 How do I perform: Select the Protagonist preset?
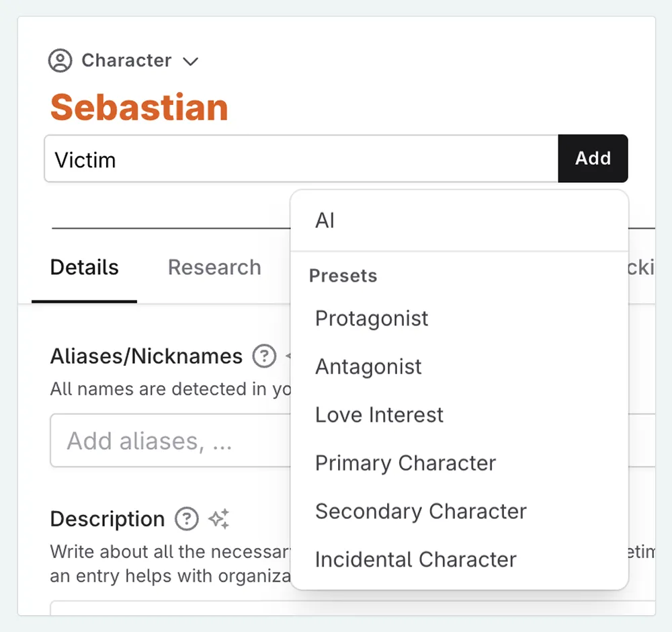372,319
